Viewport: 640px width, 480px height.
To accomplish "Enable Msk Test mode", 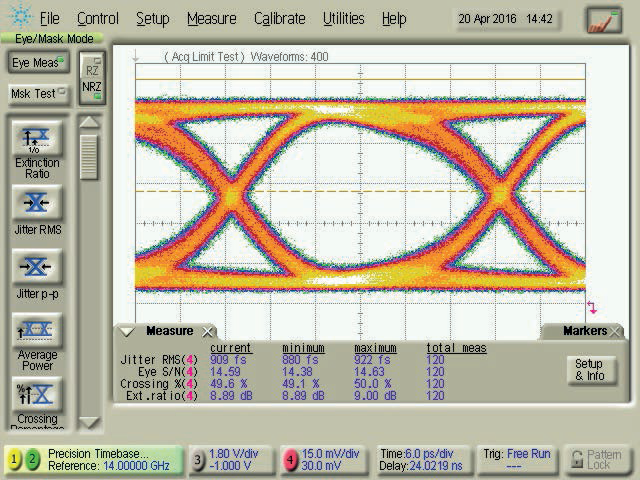I will tap(34, 93).
